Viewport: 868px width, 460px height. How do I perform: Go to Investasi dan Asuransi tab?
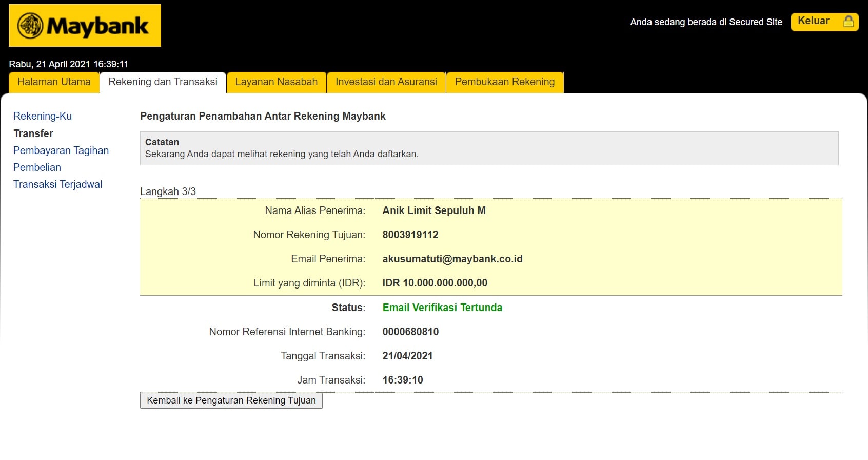tap(386, 82)
